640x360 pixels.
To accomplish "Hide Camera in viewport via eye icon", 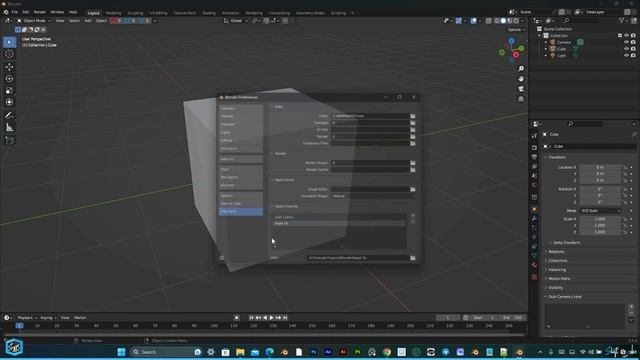I will pos(626,42).
